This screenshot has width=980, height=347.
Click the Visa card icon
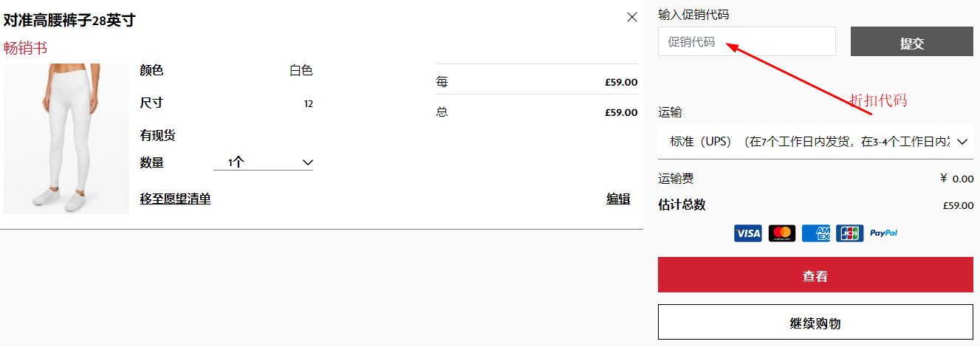click(747, 233)
